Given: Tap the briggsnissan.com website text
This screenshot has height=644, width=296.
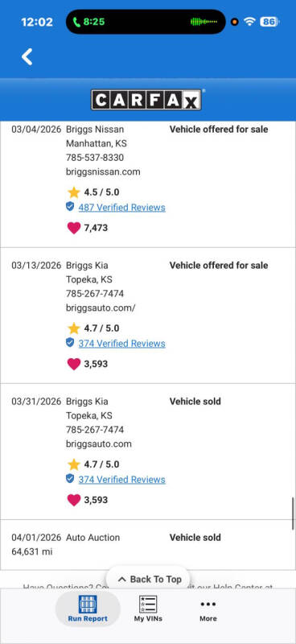Looking at the screenshot, I should coord(103,171).
